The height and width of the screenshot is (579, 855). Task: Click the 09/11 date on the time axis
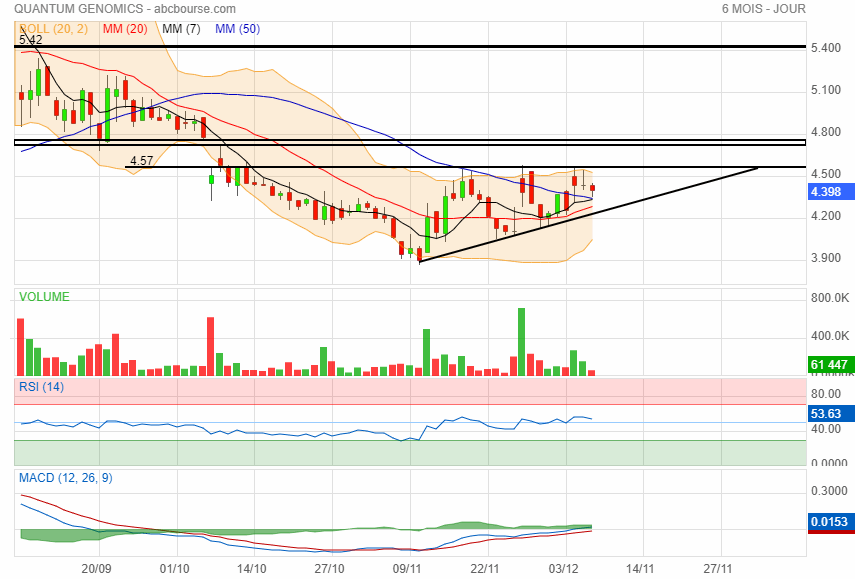[x=406, y=568]
